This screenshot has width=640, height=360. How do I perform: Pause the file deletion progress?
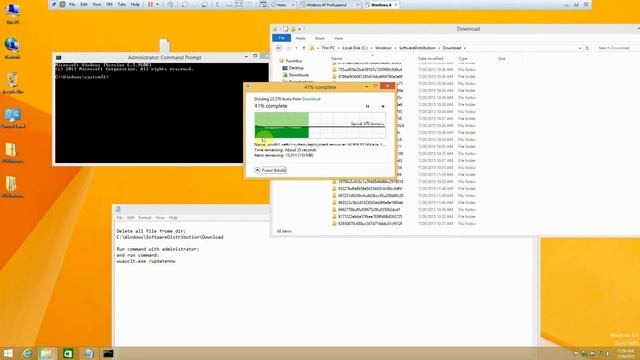coord(367,106)
